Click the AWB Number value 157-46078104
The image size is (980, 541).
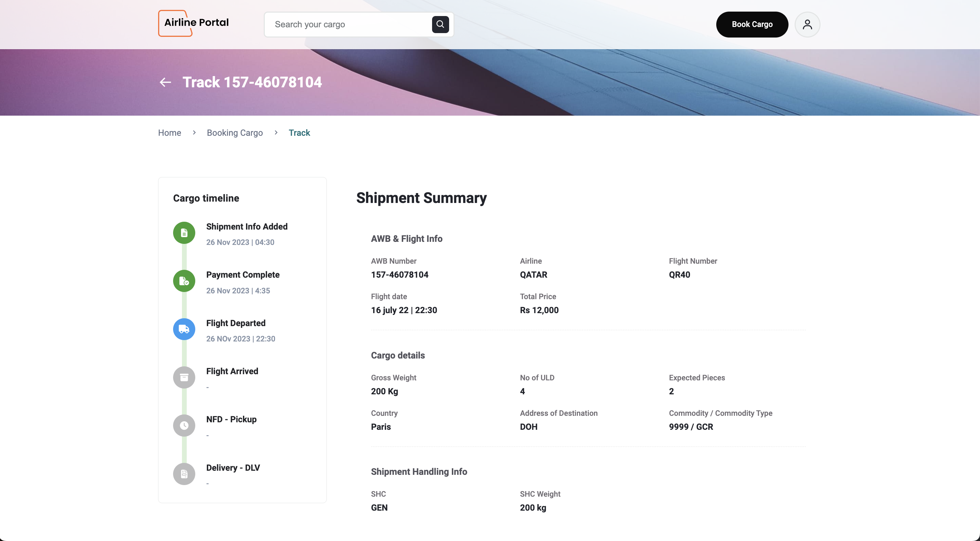[x=399, y=275]
